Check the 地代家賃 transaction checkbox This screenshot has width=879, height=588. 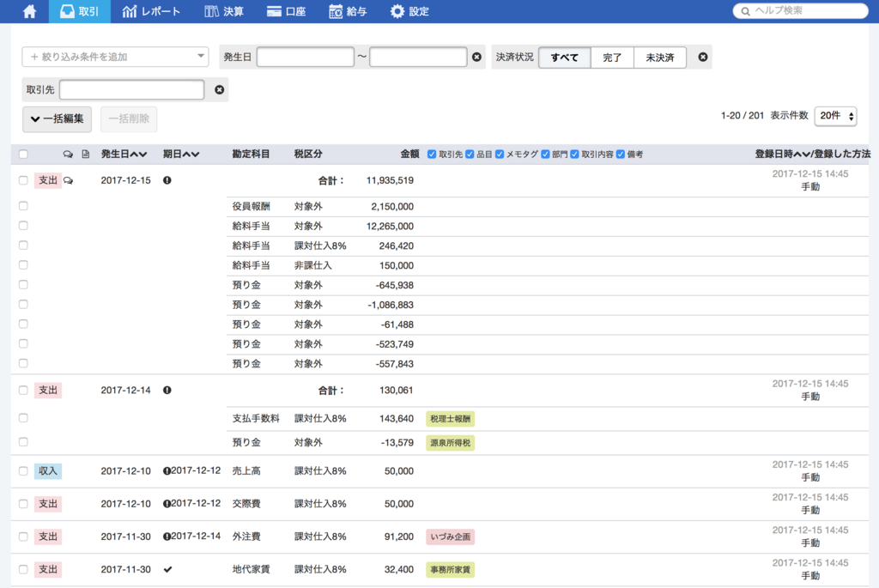coord(23,569)
